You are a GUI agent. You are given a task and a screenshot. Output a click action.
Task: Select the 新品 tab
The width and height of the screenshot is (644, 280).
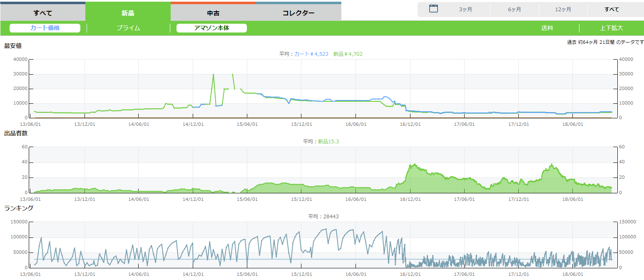(x=128, y=12)
